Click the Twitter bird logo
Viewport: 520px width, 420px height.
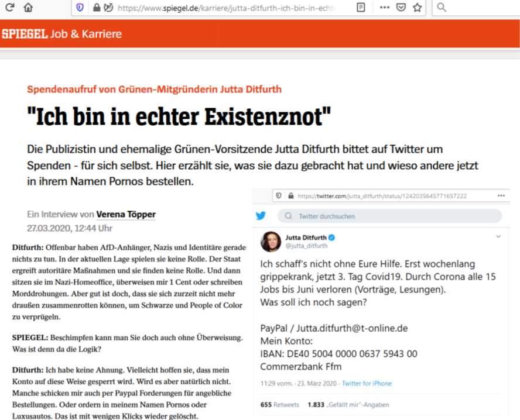point(261,216)
